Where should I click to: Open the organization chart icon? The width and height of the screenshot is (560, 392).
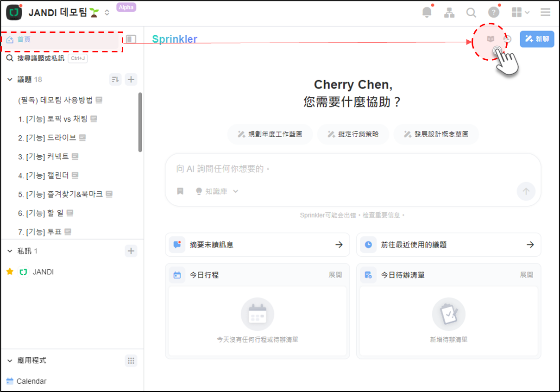click(x=449, y=13)
